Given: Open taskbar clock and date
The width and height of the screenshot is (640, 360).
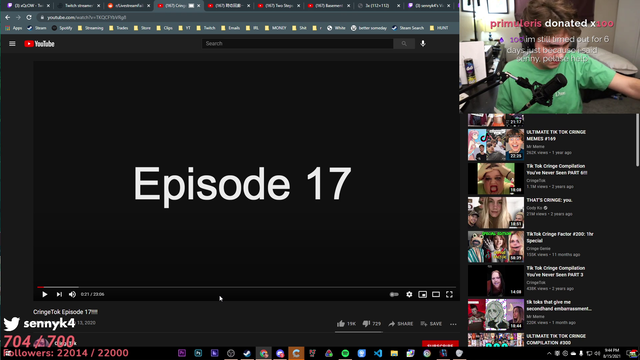Looking at the screenshot, I should click(x=612, y=353).
